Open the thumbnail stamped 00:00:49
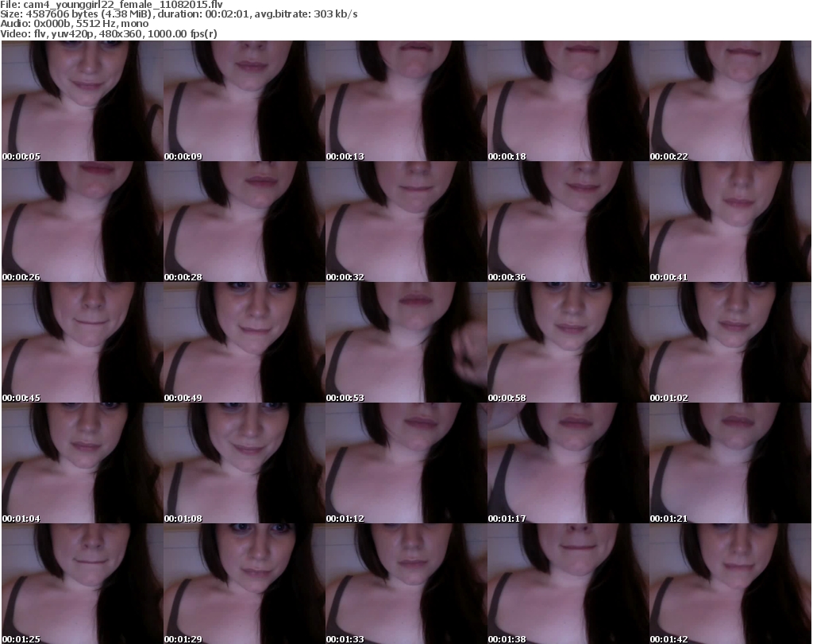The image size is (813, 644). (x=245, y=343)
